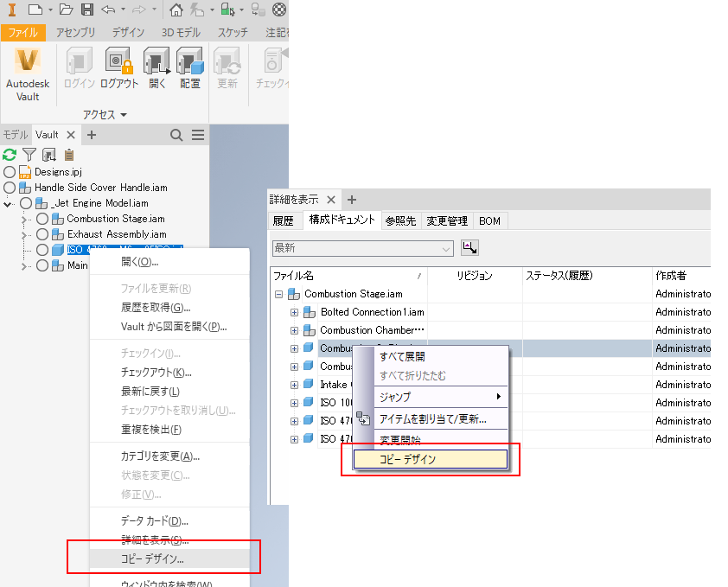Screen dimensions: 728x587
Task: Choose コピー デザイン in the right context menu
Action: (x=431, y=459)
